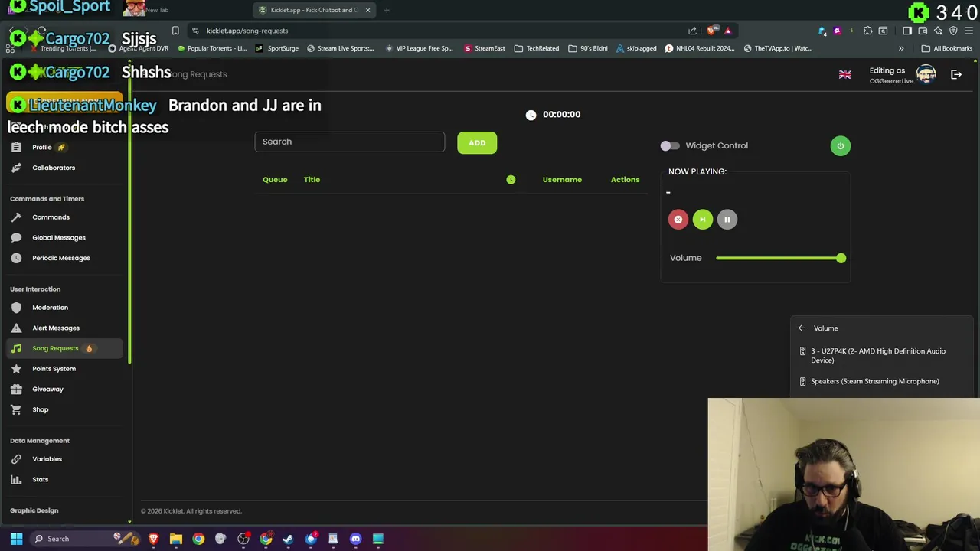
Task: Click the Alert Messages warning icon
Action: tap(16, 328)
